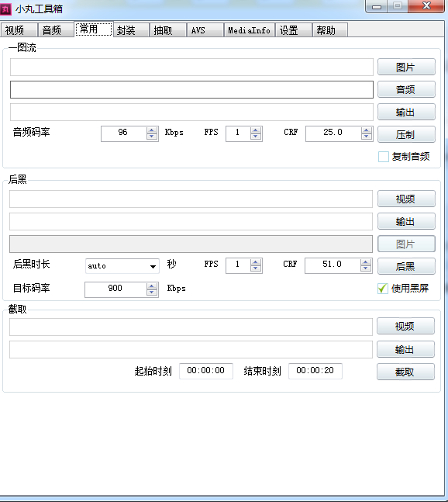448x502 pixels.
Task: Decrease the 一图流 CRF value with down arrow
Action: pos(366,137)
